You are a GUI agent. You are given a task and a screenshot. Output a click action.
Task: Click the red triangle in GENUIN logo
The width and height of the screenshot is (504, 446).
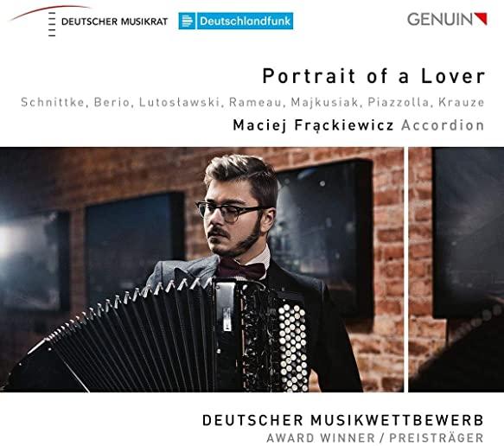pyautogui.click(x=482, y=18)
